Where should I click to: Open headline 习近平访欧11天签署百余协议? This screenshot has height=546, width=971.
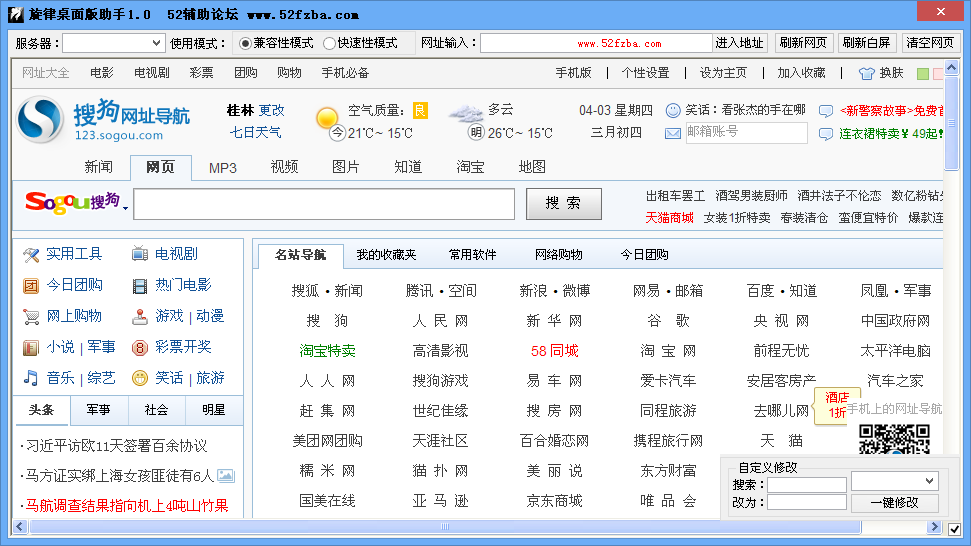pos(116,446)
